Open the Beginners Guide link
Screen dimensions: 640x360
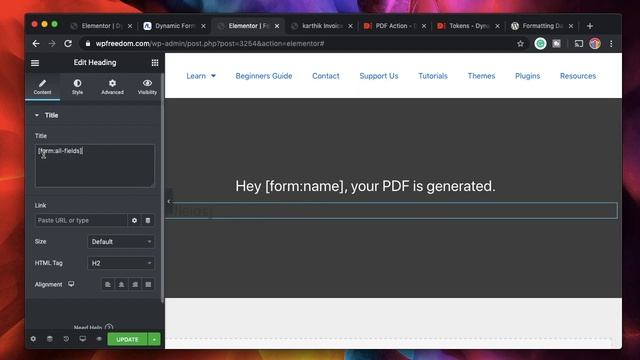click(x=264, y=76)
